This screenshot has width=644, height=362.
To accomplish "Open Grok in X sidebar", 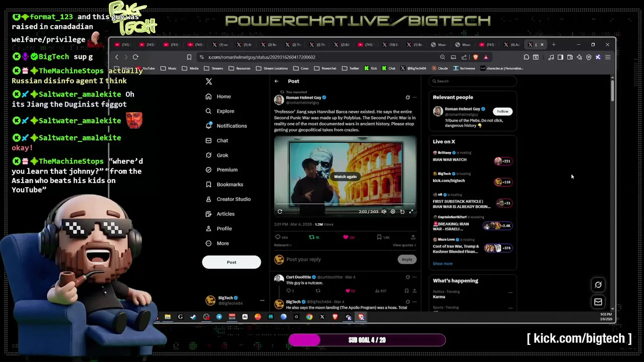I will (x=217, y=155).
